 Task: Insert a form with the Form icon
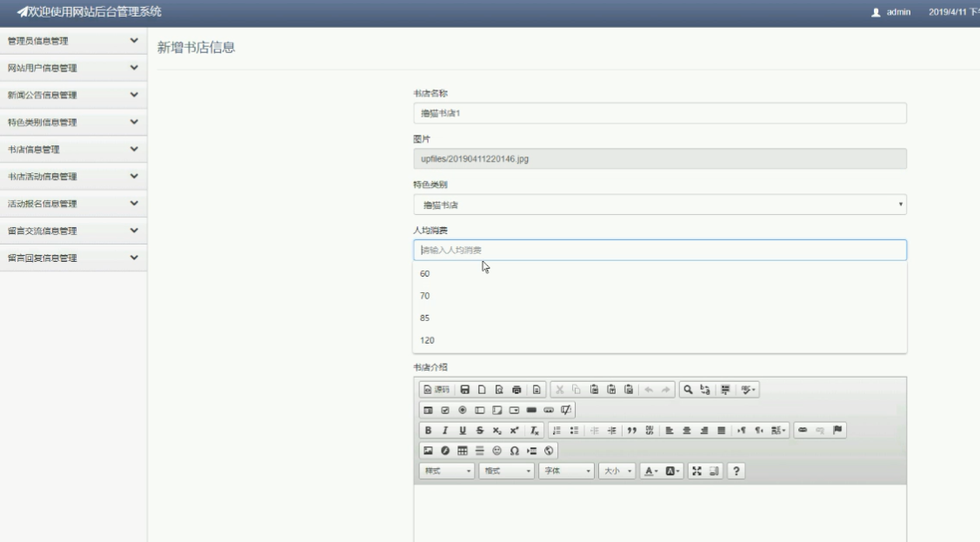pos(428,410)
